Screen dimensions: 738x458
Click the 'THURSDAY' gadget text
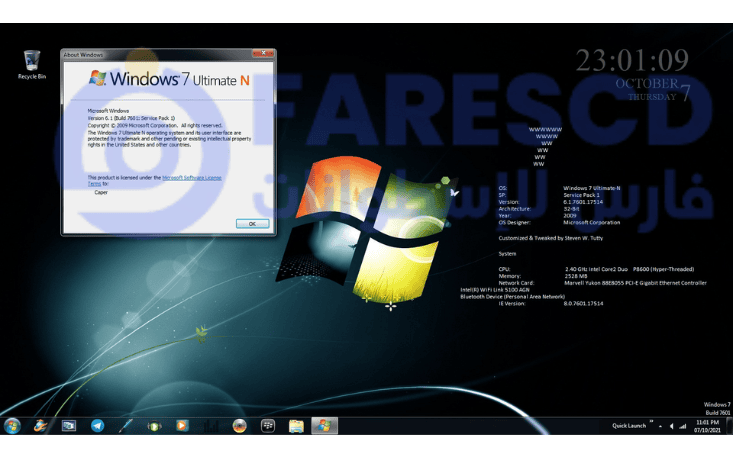click(652, 97)
